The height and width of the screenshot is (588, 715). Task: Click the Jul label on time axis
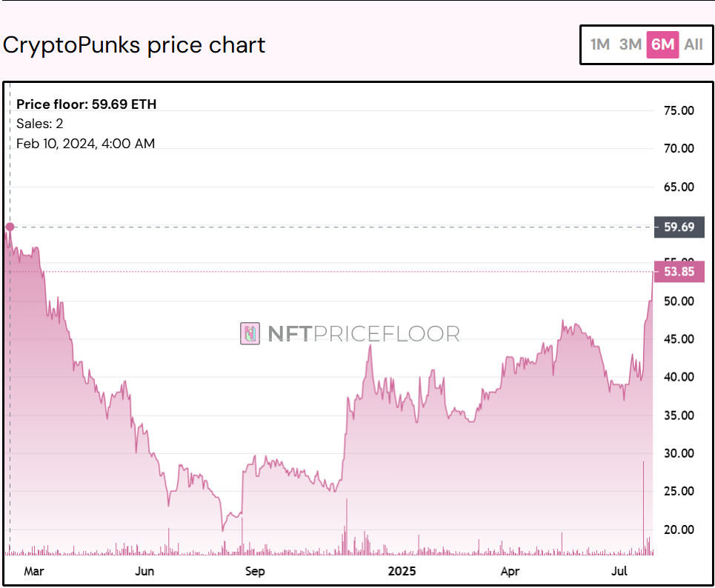click(x=621, y=571)
